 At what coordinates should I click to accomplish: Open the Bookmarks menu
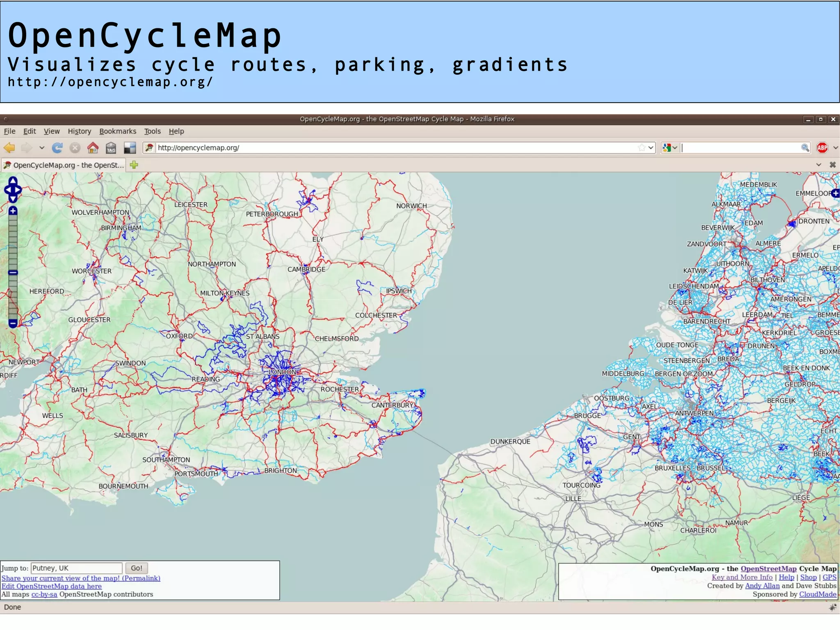[x=118, y=131]
